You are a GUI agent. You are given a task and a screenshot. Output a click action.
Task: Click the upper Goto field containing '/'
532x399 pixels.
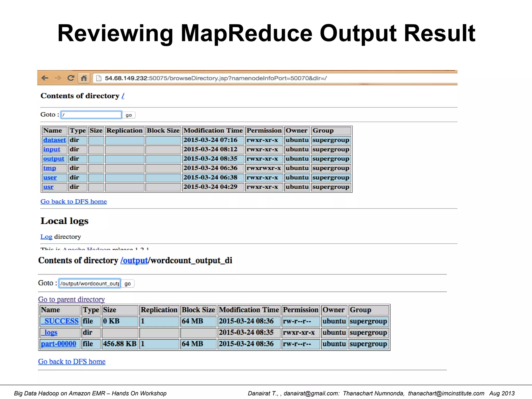(x=91, y=115)
